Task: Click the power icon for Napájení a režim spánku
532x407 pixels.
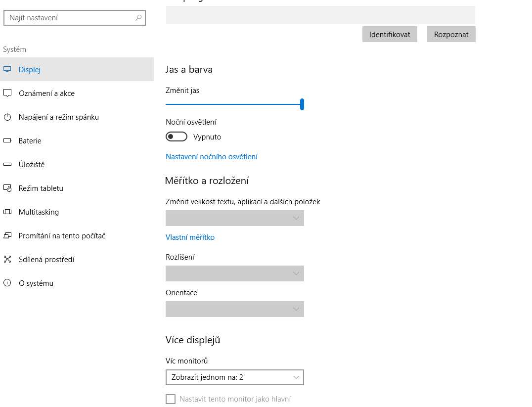Action: coord(7,117)
